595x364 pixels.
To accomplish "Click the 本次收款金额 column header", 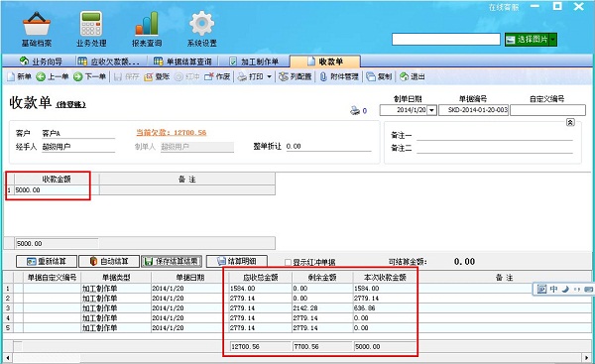I will coord(385,278).
